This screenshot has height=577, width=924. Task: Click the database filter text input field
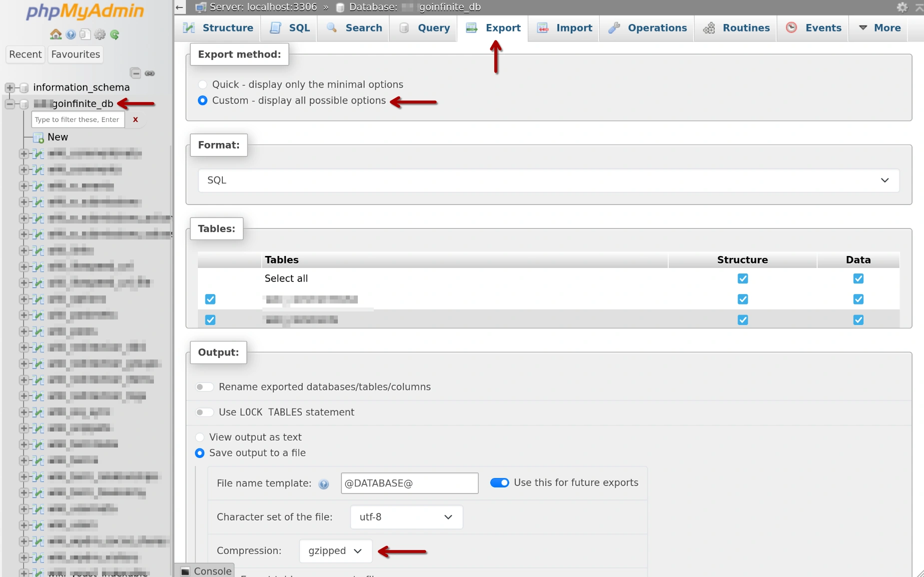[x=77, y=119]
